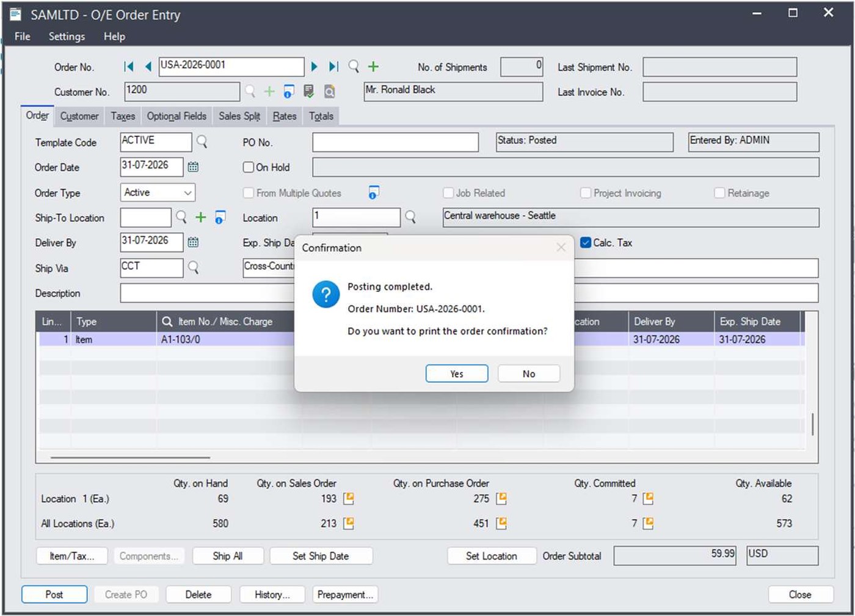855x616 pixels.
Task: Drill down All Locations Qty. on Sales Order 213
Action: (x=348, y=523)
